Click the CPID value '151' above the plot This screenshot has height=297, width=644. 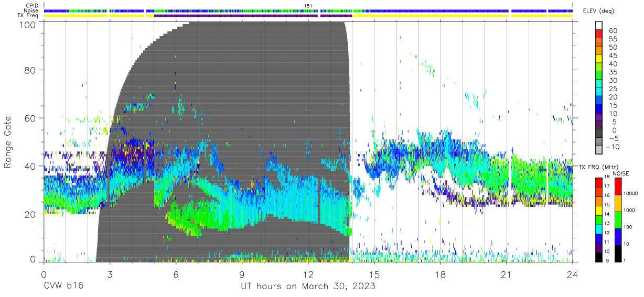(308, 6)
